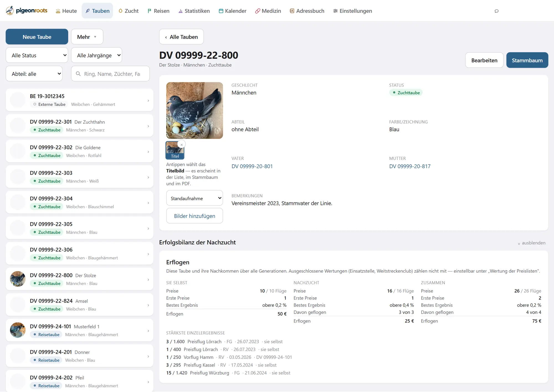
Task: Select DV 09999-24-202 Pfeil row
Action: tap(79, 381)
